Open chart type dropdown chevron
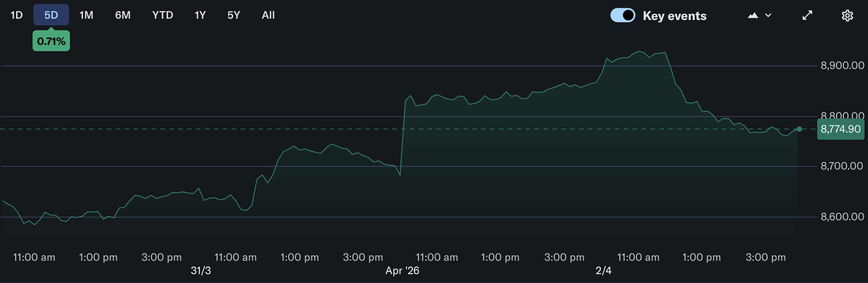 pos(768,15)
